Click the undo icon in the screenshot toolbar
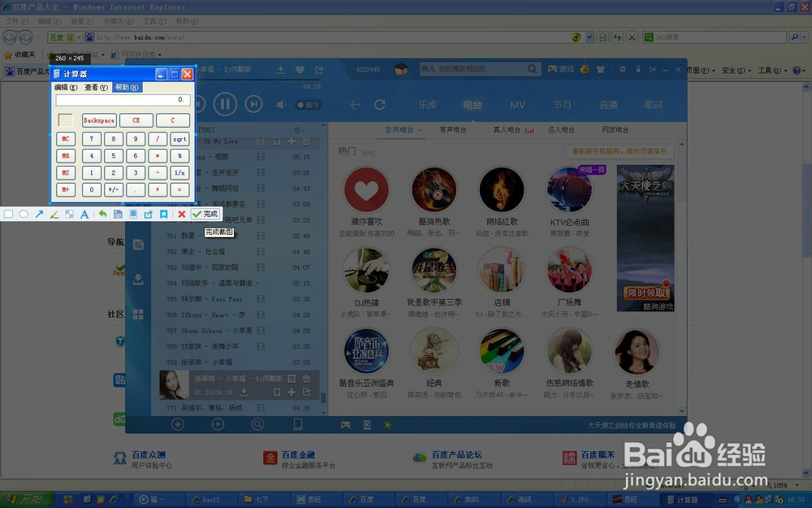The width and height of the screenshot is (812, 508). point(102,214)
